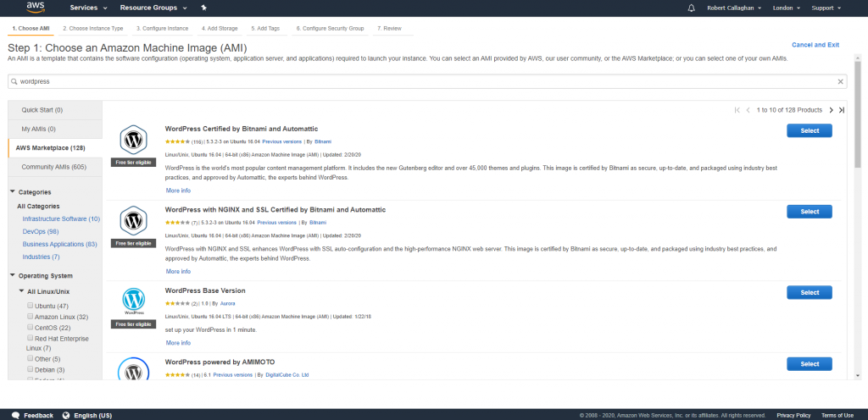This screenshot has width=868, height=420.
Task: Open the notifications bell
Action: pos(691,8)
